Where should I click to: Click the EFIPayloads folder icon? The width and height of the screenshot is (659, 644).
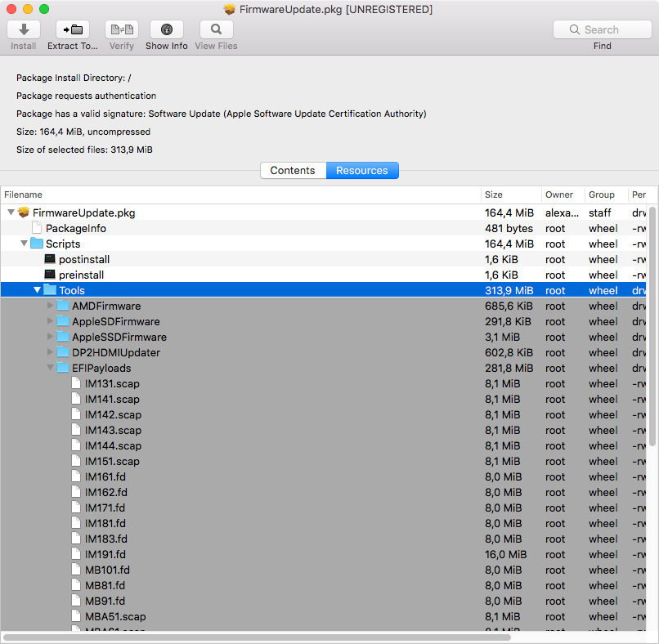pos(63,368)
